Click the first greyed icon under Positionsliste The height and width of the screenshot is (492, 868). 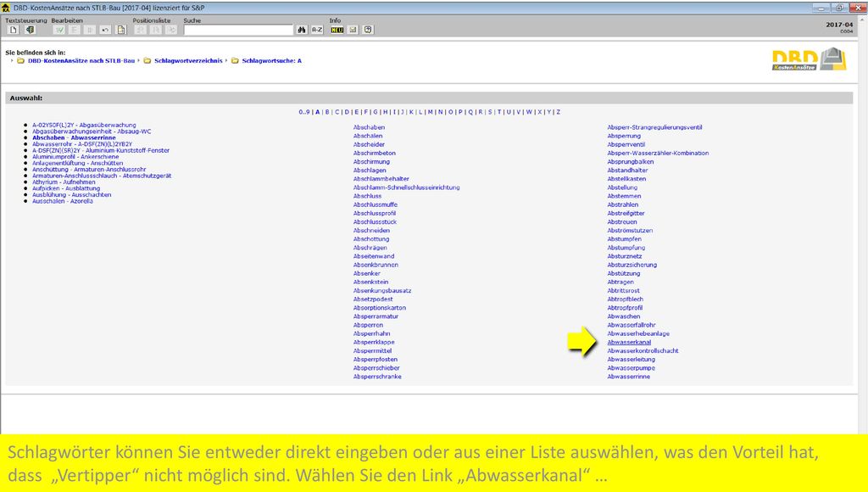[x=141, y=30]
